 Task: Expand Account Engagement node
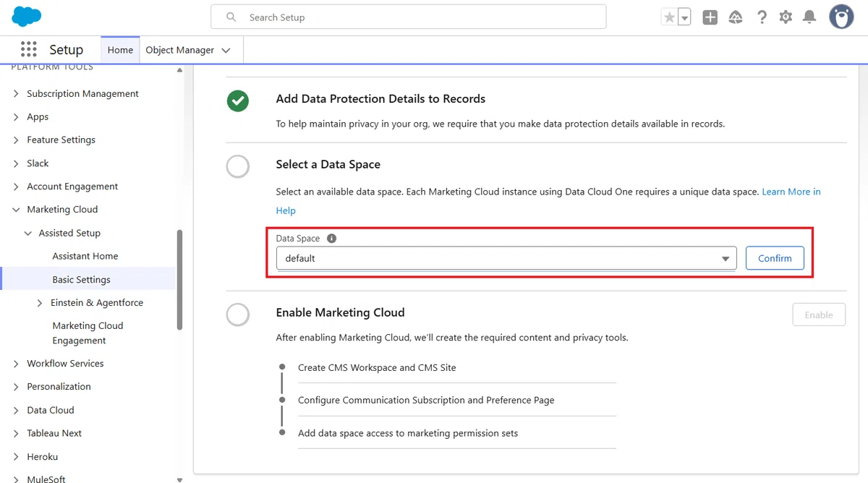pyautogui.click(x=17, y=187)
